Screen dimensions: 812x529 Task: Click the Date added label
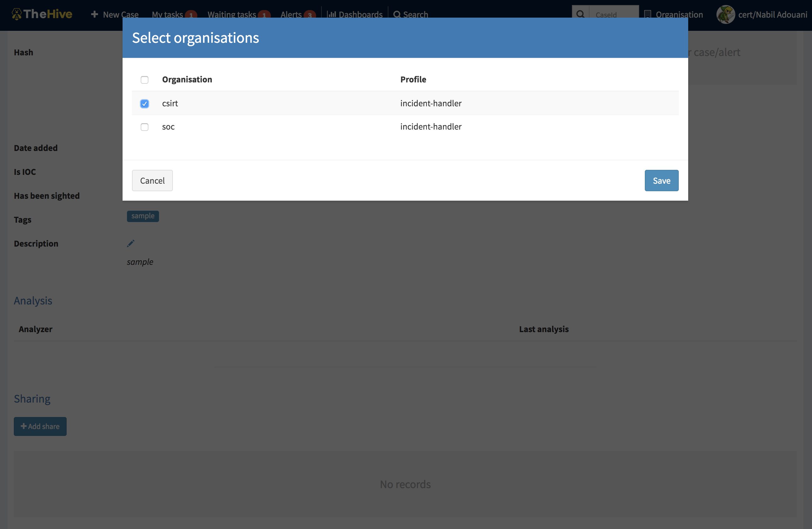[36, 148]
